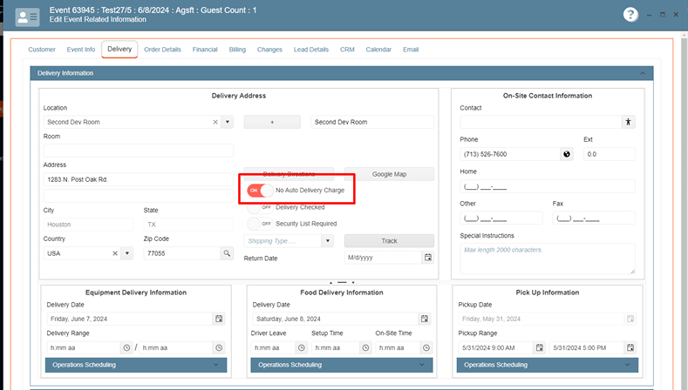Viewport: 688px width, 390px height.
Task: Open the Financial tab
Action: pos(205,50)
